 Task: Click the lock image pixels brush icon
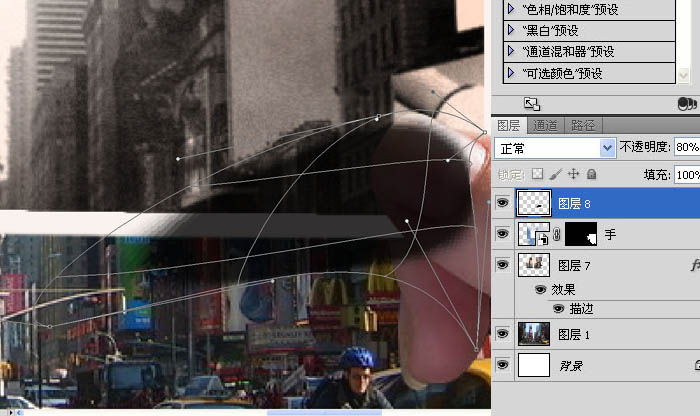pyautogui.click(x=556, y=174)
